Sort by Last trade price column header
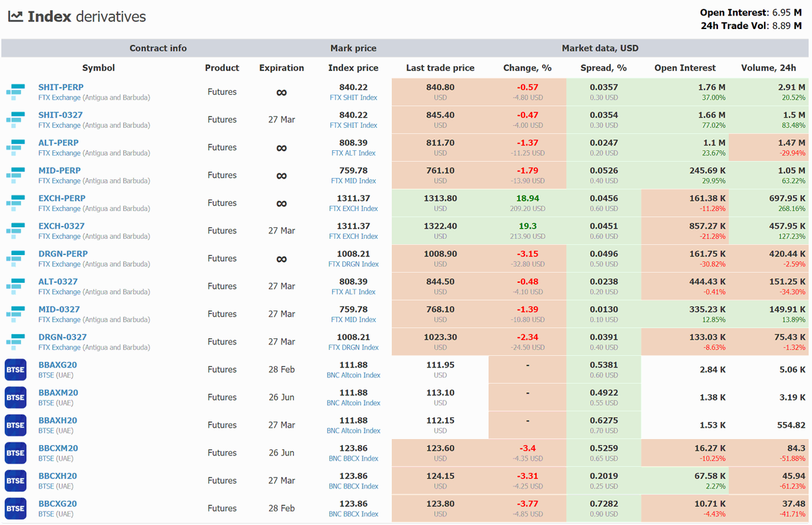812x525 pixels. tap(441, 68)
